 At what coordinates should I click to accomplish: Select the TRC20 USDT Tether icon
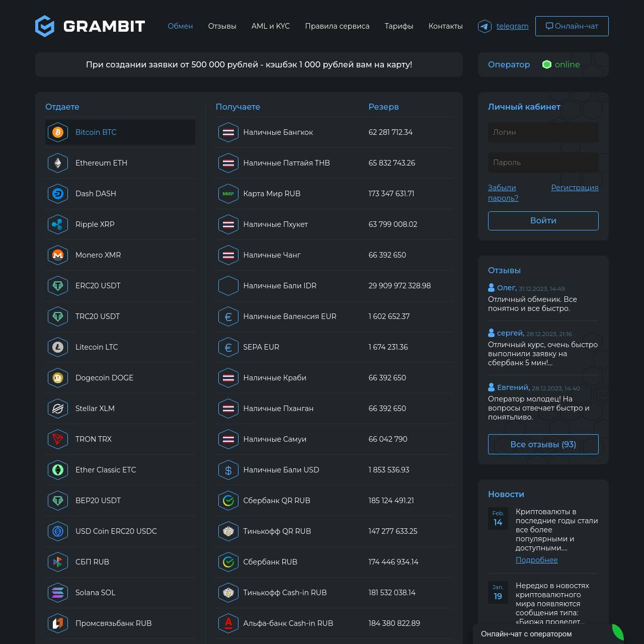[x=58, y=316]
